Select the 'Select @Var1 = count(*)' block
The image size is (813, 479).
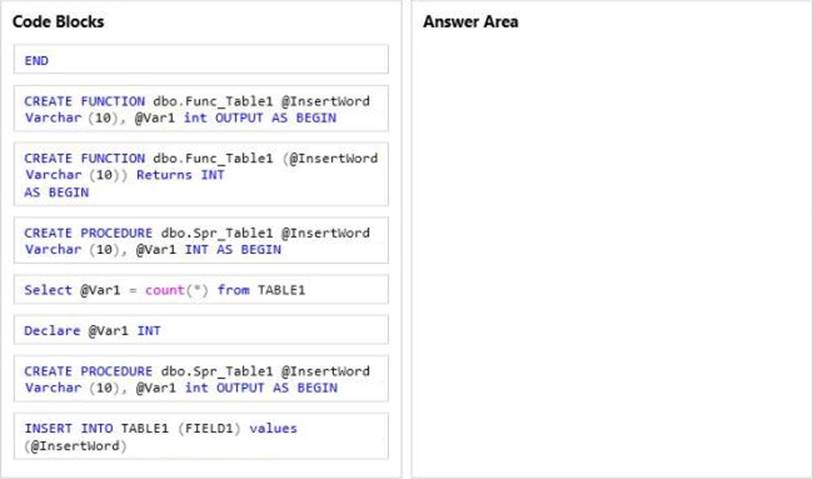point(201,290)
